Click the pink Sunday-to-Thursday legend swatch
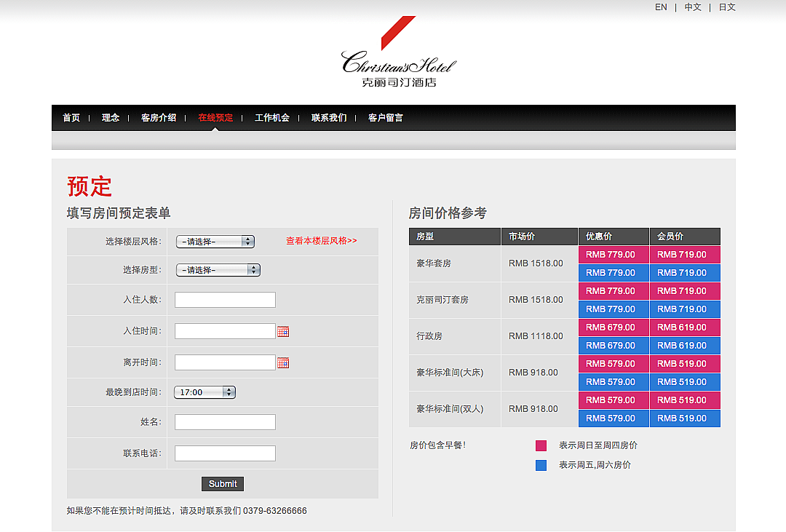This screenshot has height=532, width=786. click(541, 446)
